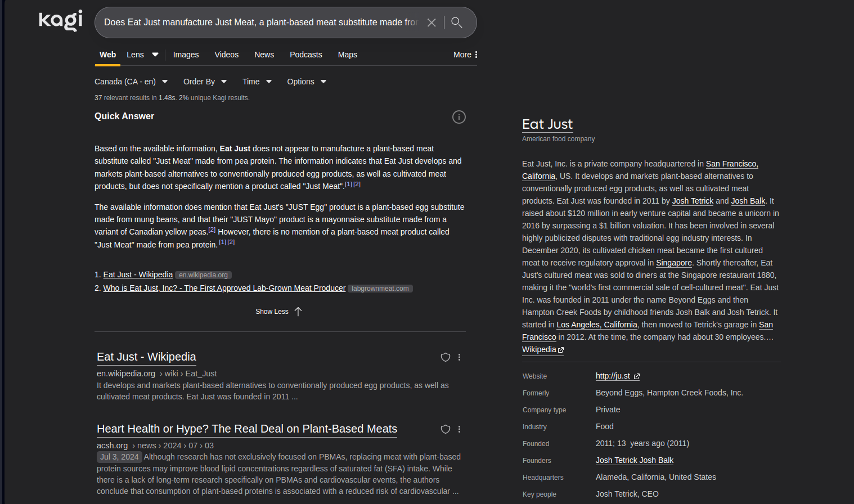This screenshot has height=504, width=854.
Task: Open the Quick Answer info icon
Action: coord(459,117)
